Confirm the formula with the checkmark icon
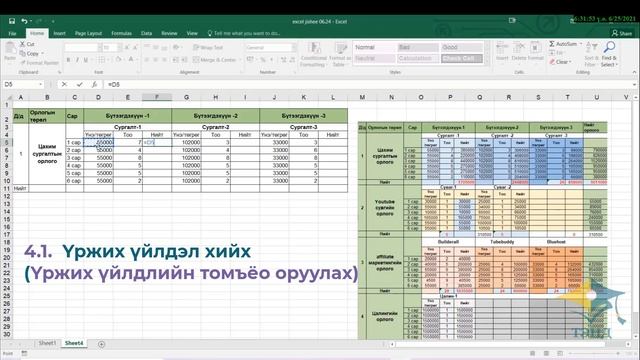Screen dimensions: 640x360 tap(79, 84)
